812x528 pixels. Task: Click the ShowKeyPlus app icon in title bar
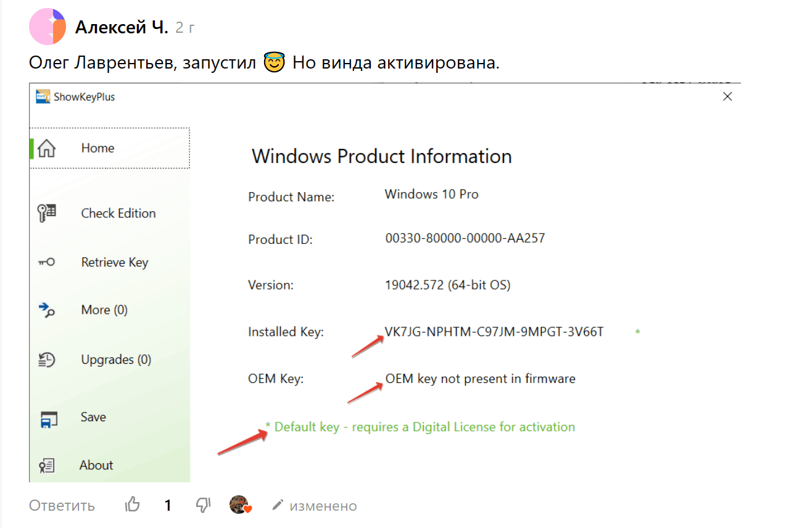coord(43,97)
